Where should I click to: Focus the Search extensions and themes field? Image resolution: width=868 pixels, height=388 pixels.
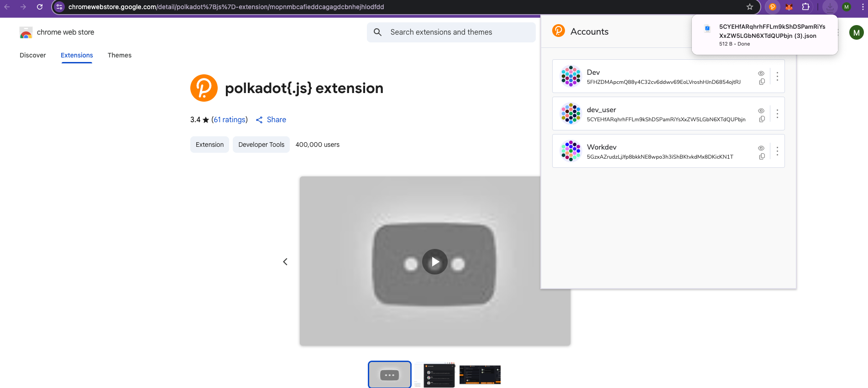coord(451,32)
